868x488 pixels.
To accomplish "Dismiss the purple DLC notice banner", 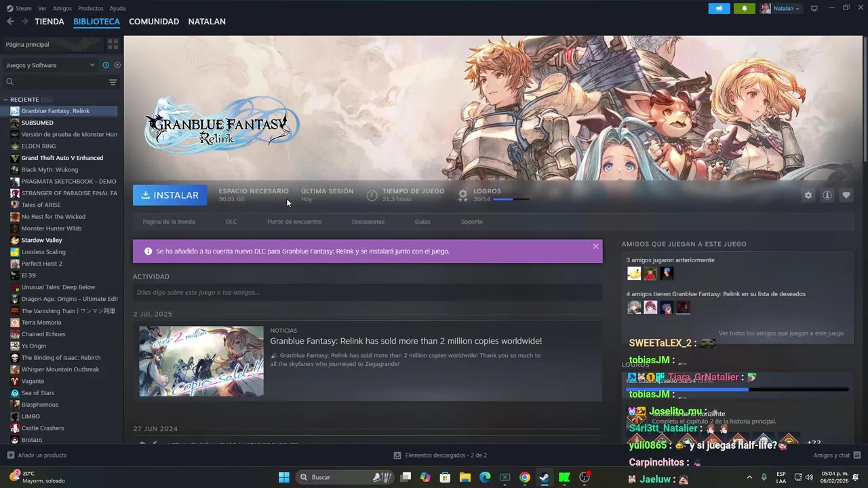I will (595, 246).
